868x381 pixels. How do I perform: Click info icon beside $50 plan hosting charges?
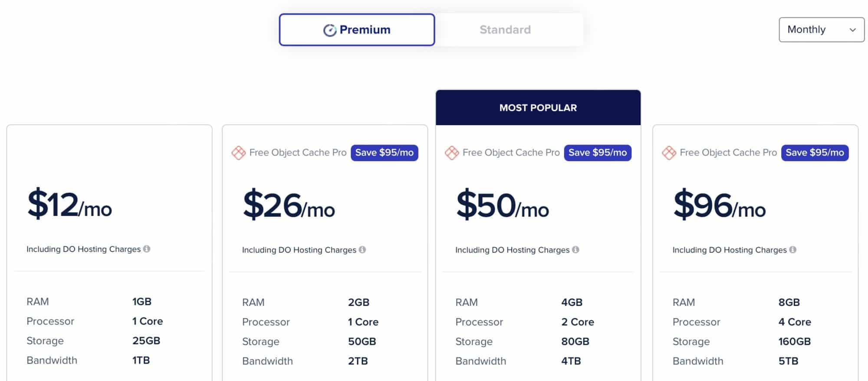pos(575,250)
